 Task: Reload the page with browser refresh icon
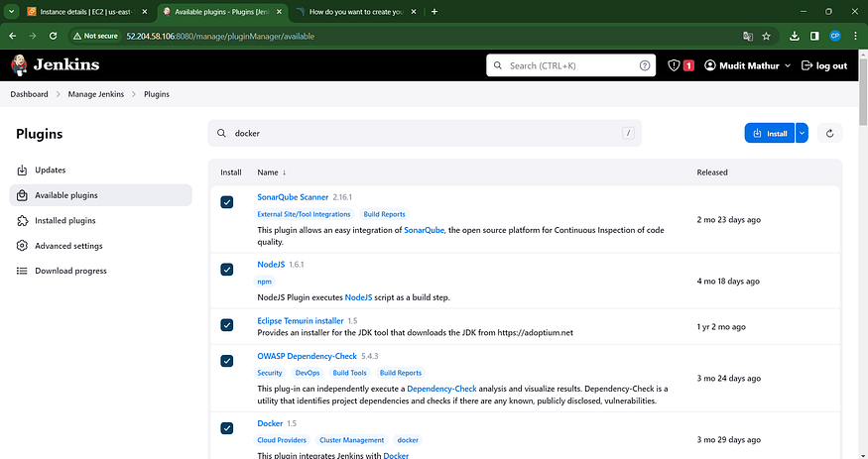[54, 36]
